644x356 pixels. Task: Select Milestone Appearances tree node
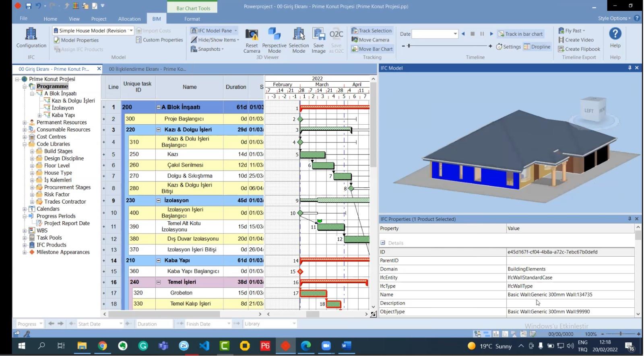[x=63, y=252]
